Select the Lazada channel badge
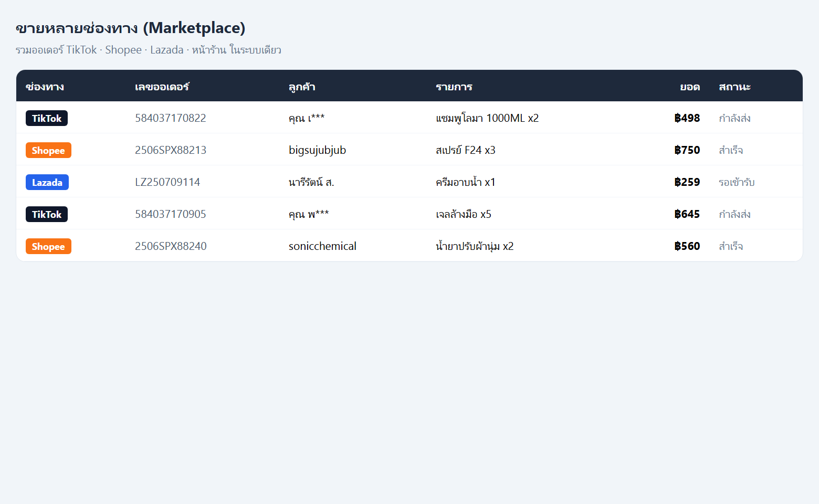This screenshot has height=504, width=819. 47,182
